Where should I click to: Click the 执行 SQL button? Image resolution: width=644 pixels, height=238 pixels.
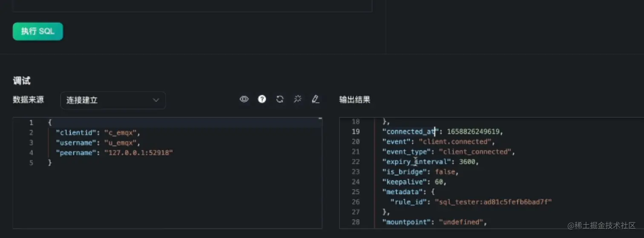point(38,32)
